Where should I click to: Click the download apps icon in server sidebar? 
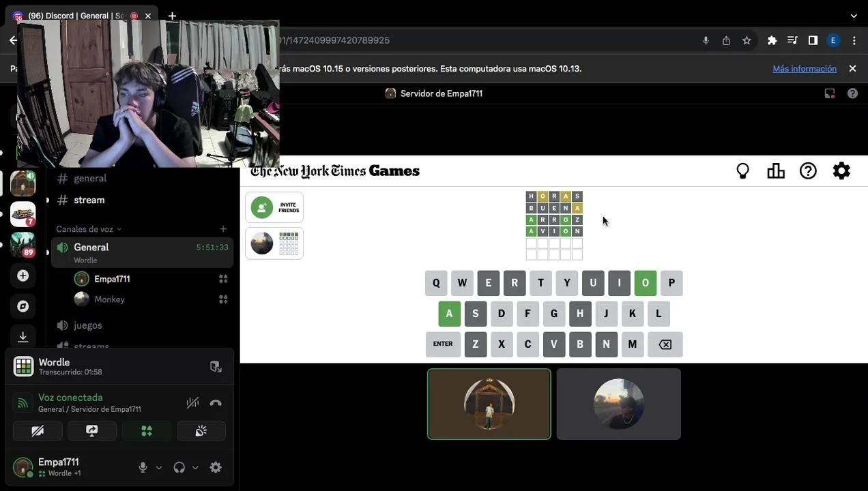pos(23,336)
